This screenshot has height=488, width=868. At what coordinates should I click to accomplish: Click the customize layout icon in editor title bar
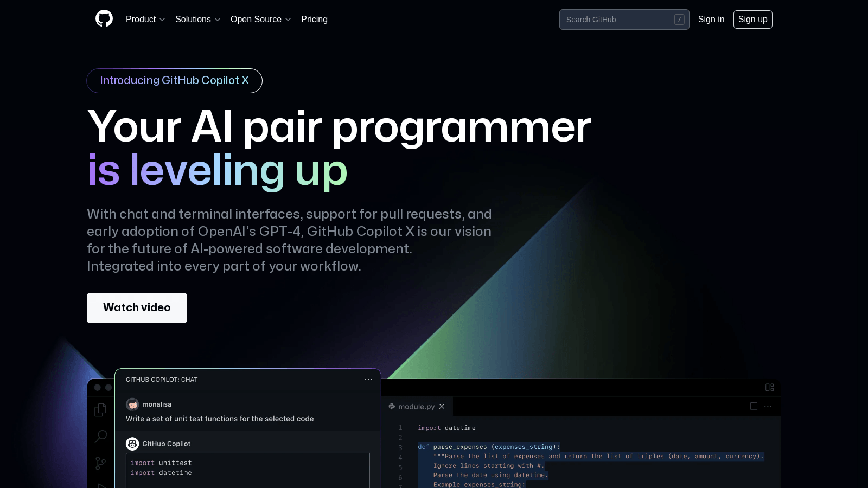pyautogui.click(x=769, y=387)
